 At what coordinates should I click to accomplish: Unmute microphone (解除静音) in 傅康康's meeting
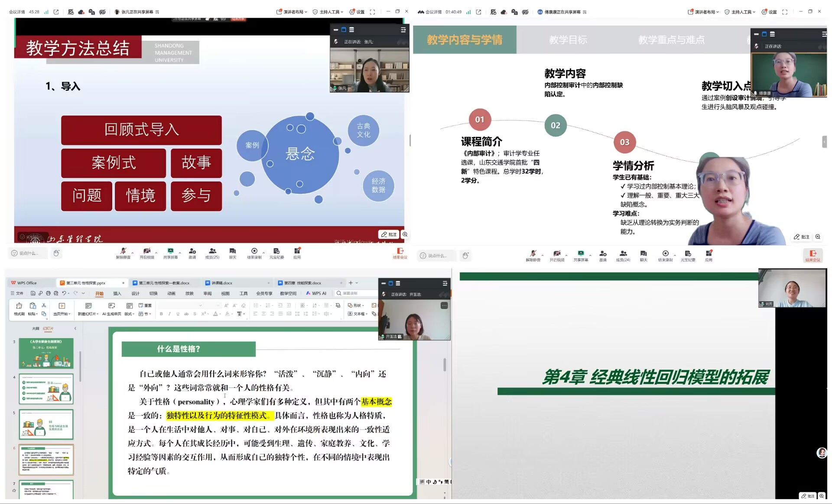pos(533,256)
